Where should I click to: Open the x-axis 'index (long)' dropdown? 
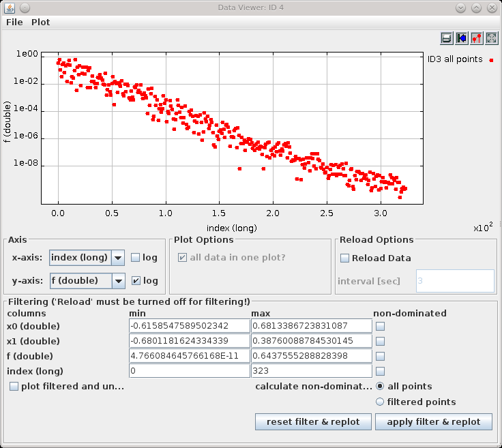coord(87,258)
